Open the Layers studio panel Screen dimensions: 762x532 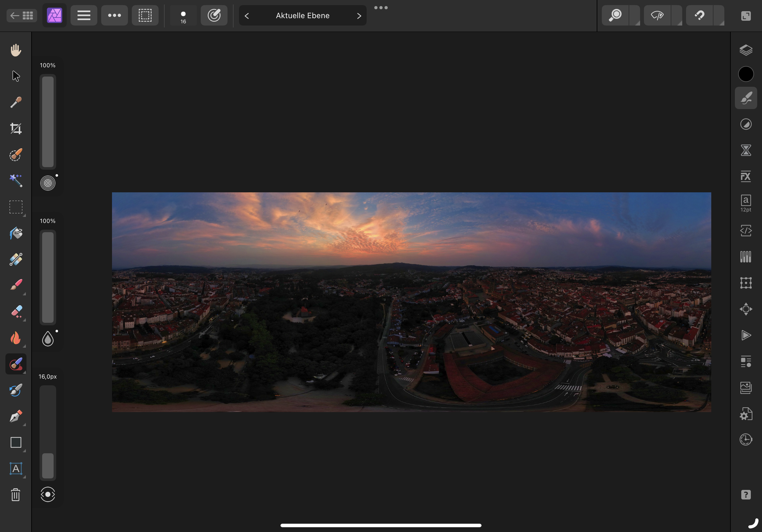coord(745,50)
